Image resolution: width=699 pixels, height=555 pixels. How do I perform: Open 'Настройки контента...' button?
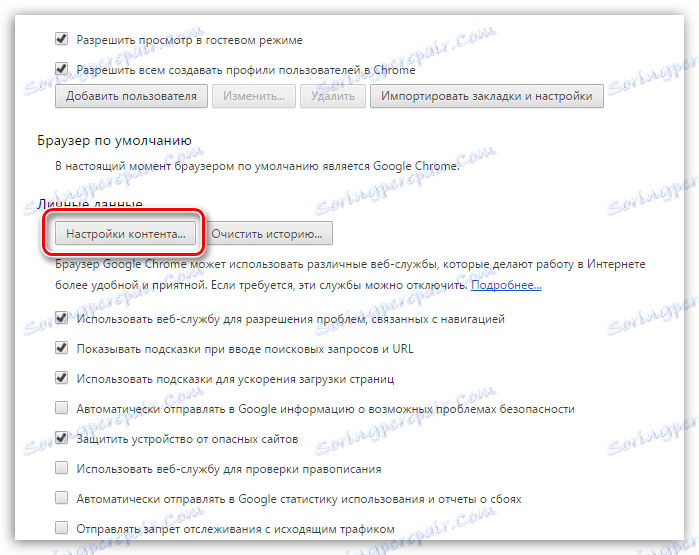coord(125,233)
